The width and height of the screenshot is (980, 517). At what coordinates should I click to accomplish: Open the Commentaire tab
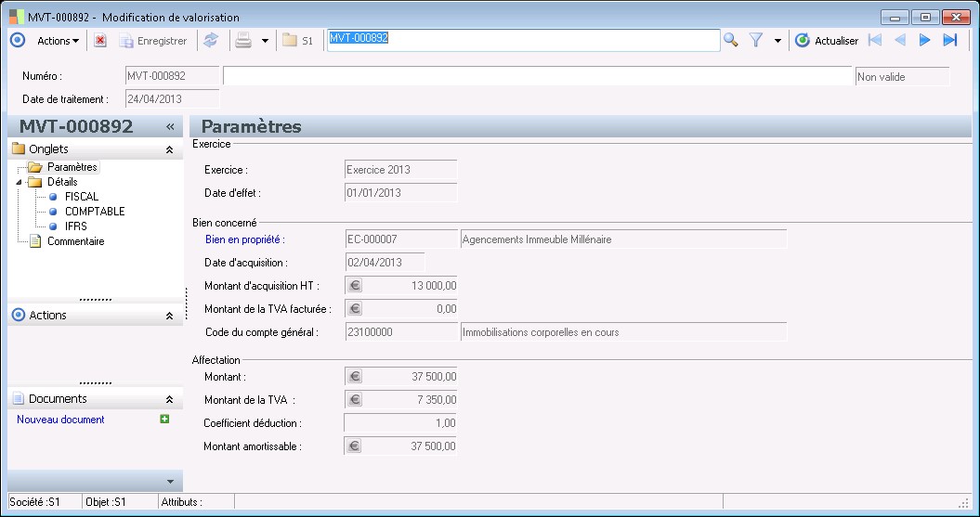[x=75, y=241]
